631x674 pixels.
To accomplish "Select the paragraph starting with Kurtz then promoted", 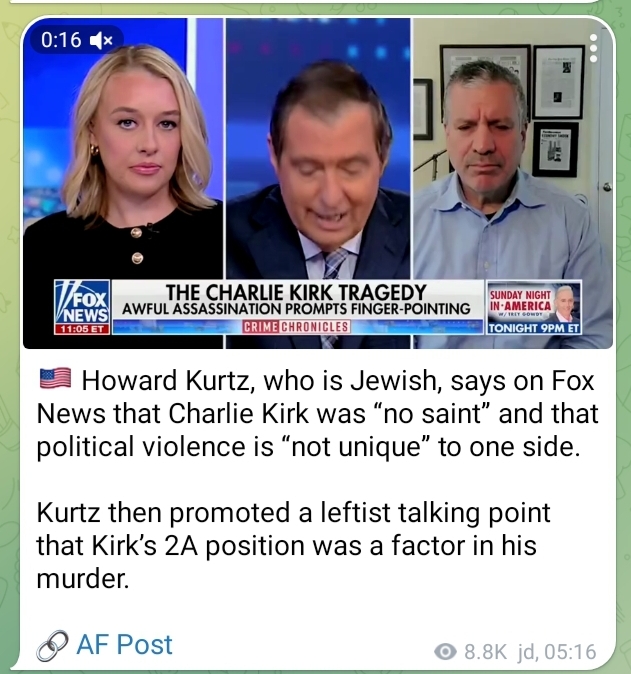I will [293, 545].
